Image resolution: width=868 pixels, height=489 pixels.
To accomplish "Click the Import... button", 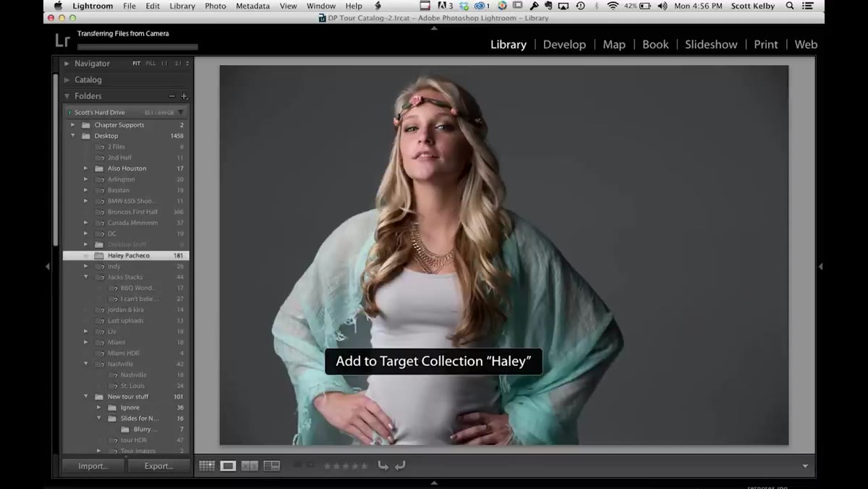I will (x=93, y=466).
